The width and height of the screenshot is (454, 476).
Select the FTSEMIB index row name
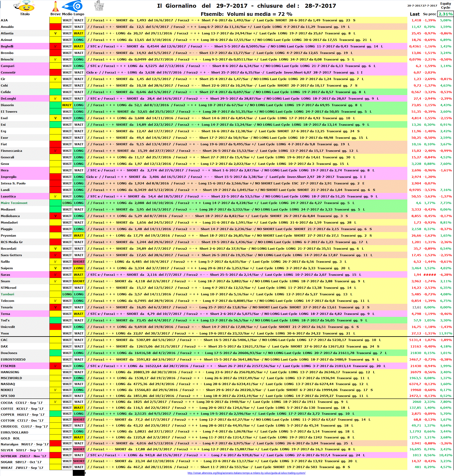pyautogui.click(x=25, y=366)
